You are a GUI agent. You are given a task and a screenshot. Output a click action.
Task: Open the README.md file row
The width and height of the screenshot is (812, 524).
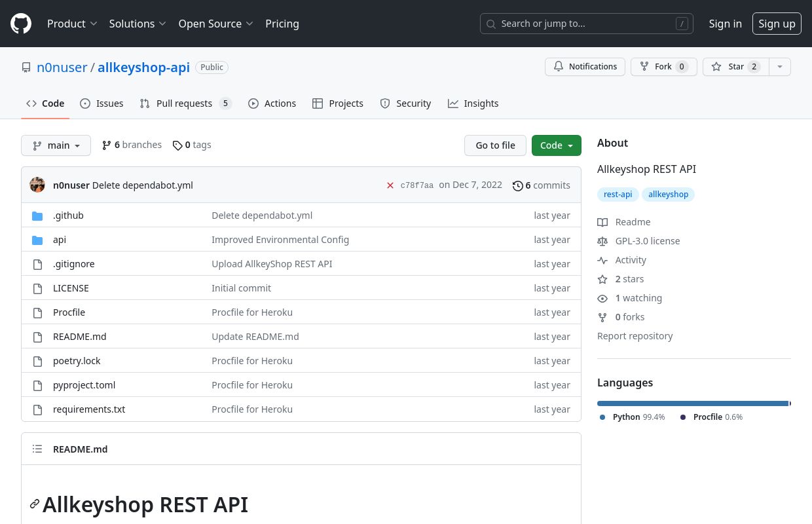click(301, 337)
